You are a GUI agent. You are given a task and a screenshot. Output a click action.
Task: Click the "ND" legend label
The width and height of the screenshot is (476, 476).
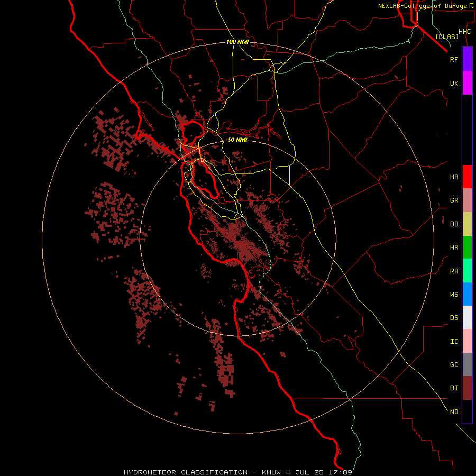pyautogui.click(x=454, y=412)
